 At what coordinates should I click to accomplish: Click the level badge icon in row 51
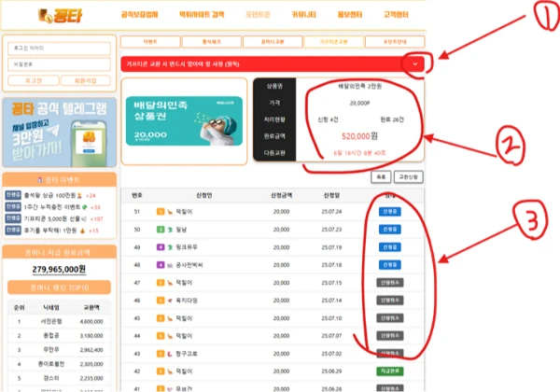click(x=160, y=213)
